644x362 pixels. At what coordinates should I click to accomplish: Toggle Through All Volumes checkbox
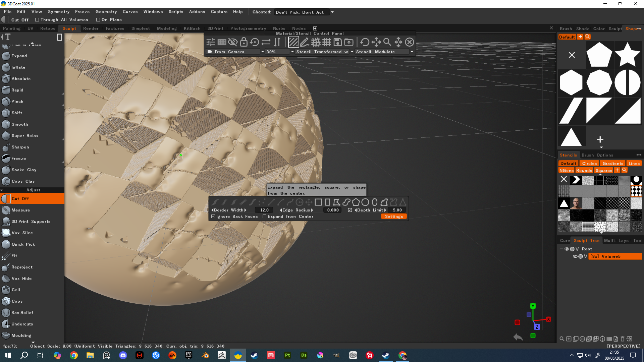37,20
